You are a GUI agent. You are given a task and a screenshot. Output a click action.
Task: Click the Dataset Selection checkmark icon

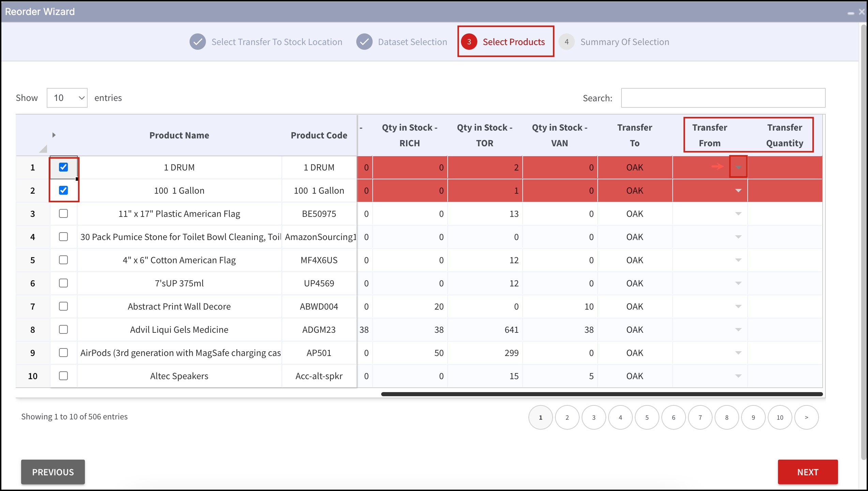364,42
